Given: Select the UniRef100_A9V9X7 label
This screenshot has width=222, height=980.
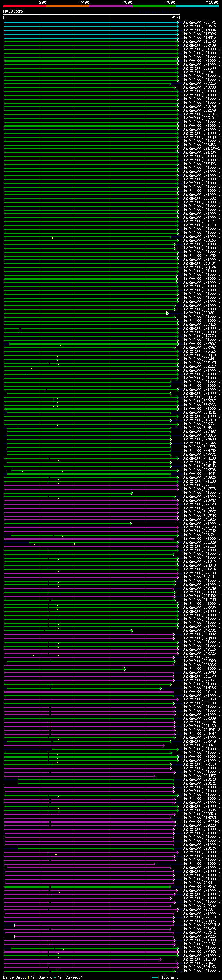Looking at the screenshot, I should tap(199, 72).
